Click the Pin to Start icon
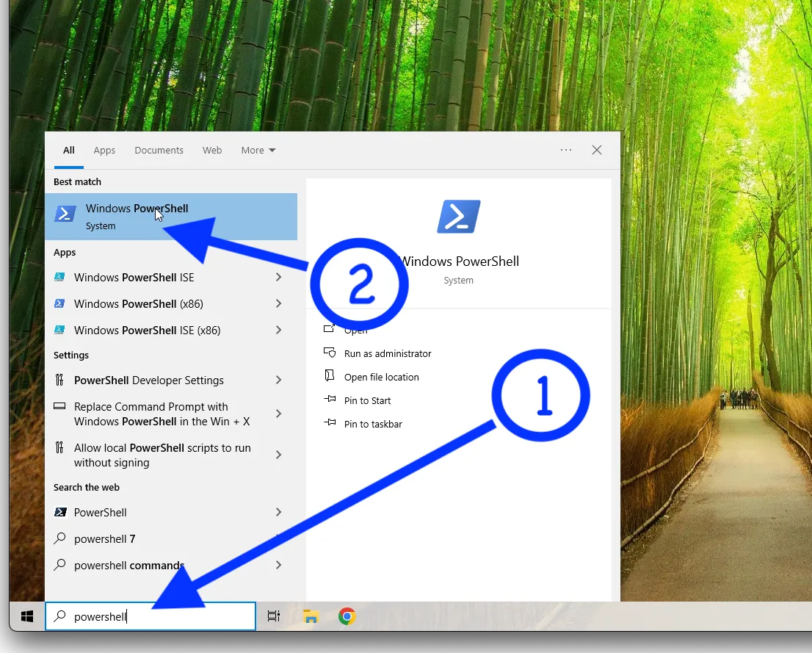Image resolution: width=812 pixels, height=653 pixels. point(330,400)
